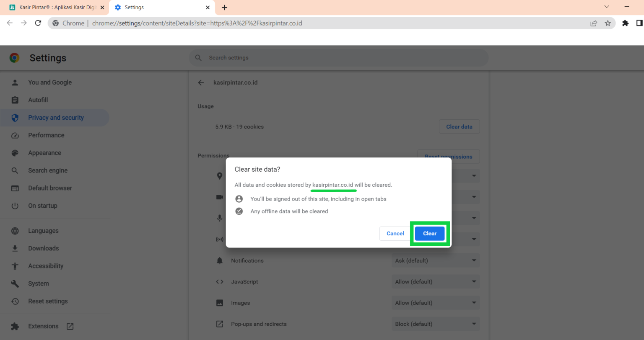This screenshot has width=644, height=340.
Task: Click the Notifications bell icon
Action: tap(219, 260)
